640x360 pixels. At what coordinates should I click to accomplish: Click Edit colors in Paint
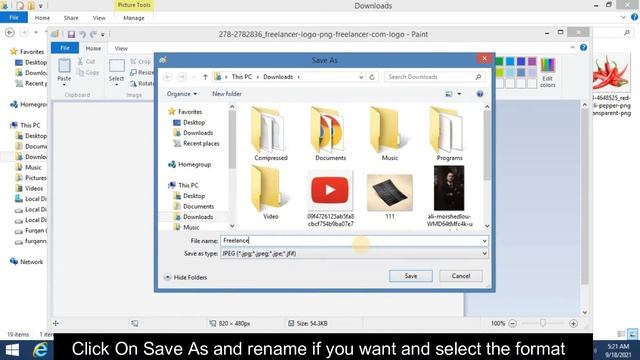547,73
